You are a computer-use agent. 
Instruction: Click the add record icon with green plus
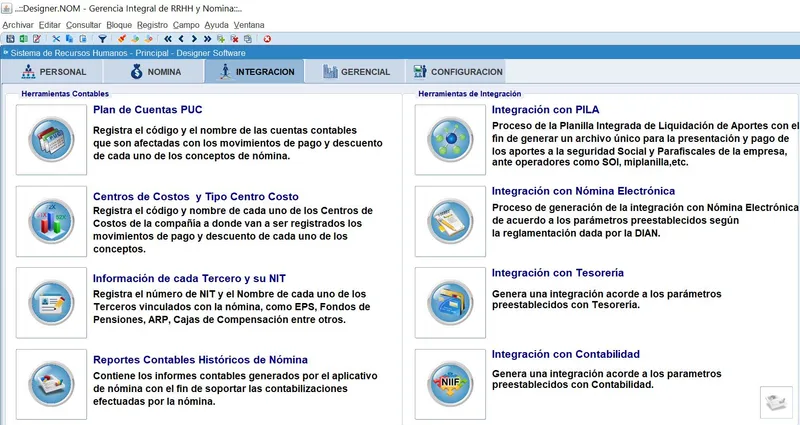coord(221,39)
